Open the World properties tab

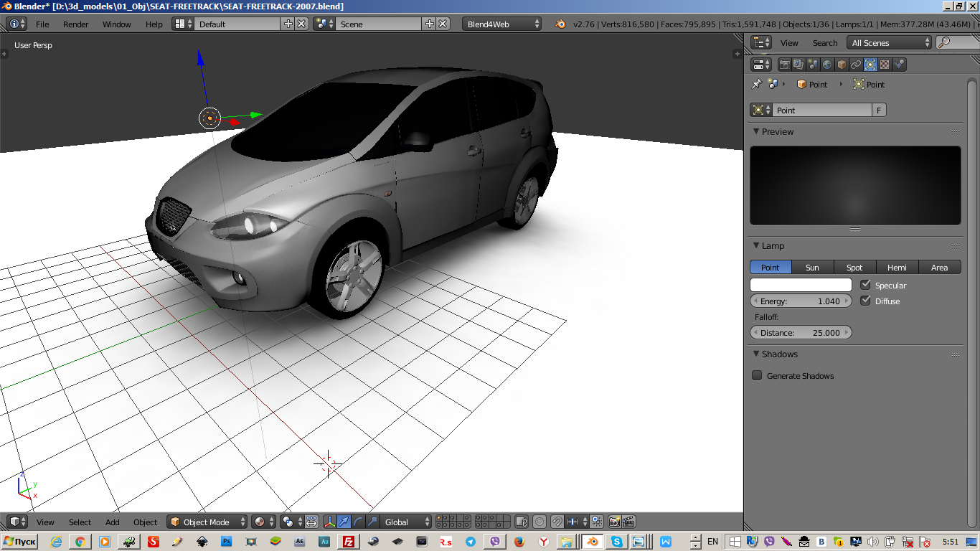click(x=827, y=65)
